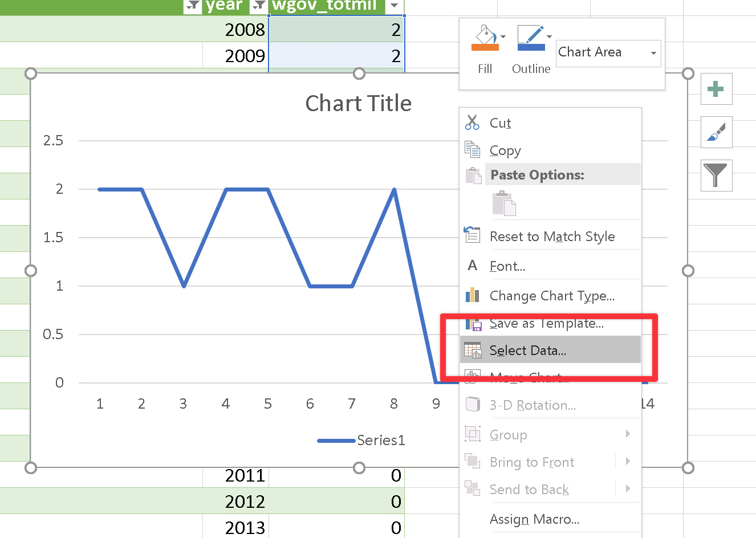Viewport: 756px width, 538px height.
Task: Apply the blue Outline pen
Action: point(531,38)
